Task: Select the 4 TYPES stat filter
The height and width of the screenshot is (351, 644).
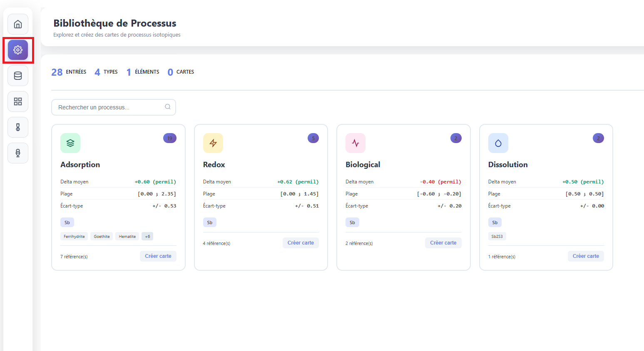Action: point(106,72)
